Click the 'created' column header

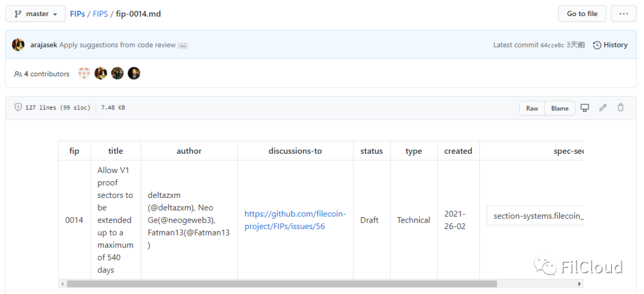pyautogui.click(x=458, y=151)
